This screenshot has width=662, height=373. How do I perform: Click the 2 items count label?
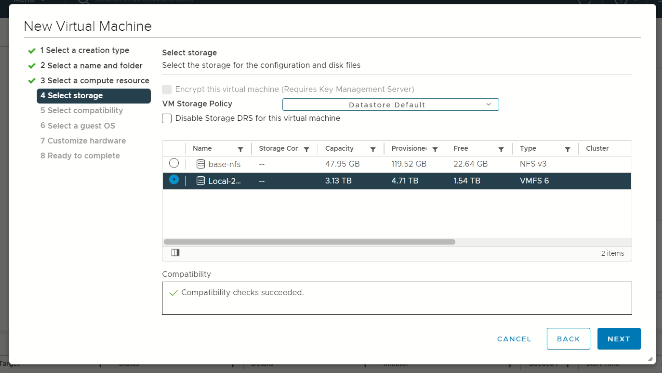coord(613,253)
